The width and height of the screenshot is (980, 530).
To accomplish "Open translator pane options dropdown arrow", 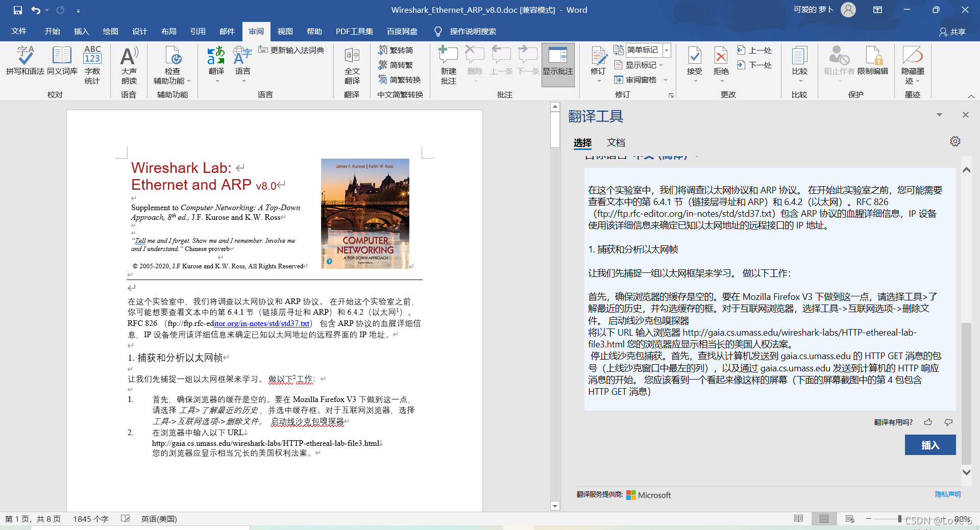I will click(939, 115).
